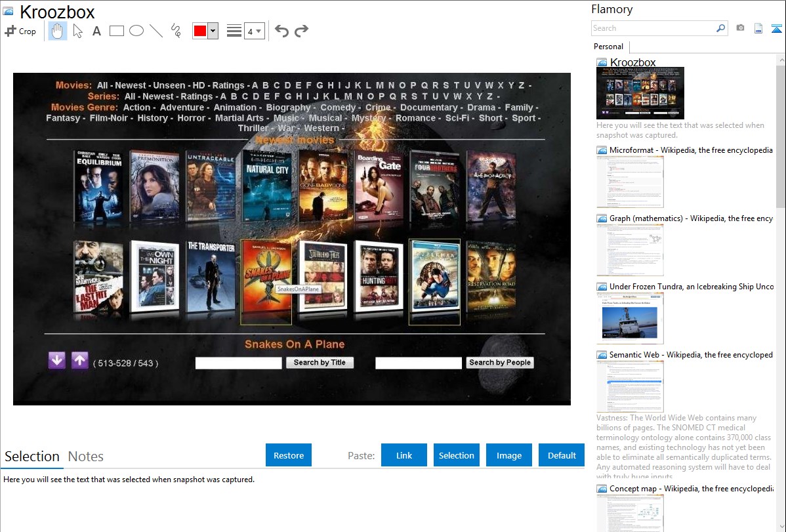This screenshot has width=786, height=532.
Task: Click the Search by People button
Action: (x=500, y=363)
